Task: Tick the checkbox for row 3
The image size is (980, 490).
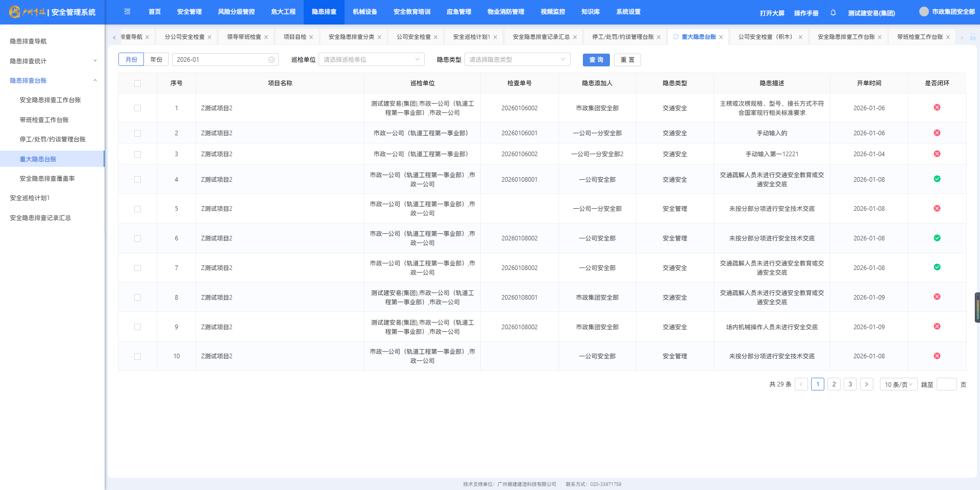Action: 137,154
